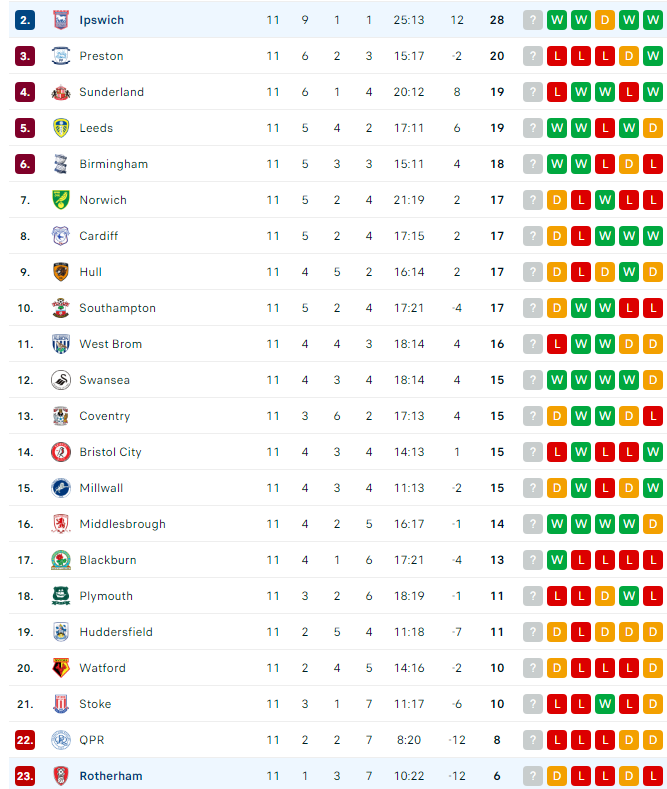Select the Leeds club crest
The width and height of the screenshot is (667, 789).
tap(61, 128)
